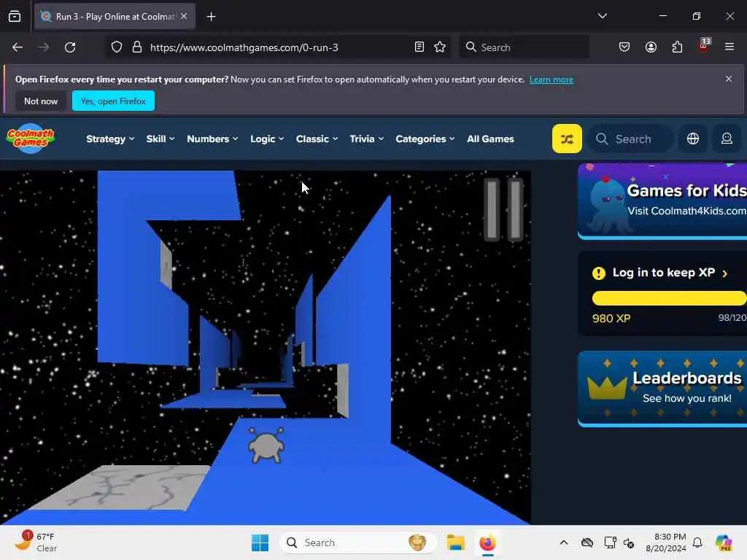
Task: Click the Windows taskbar search box
Action: 358,542
